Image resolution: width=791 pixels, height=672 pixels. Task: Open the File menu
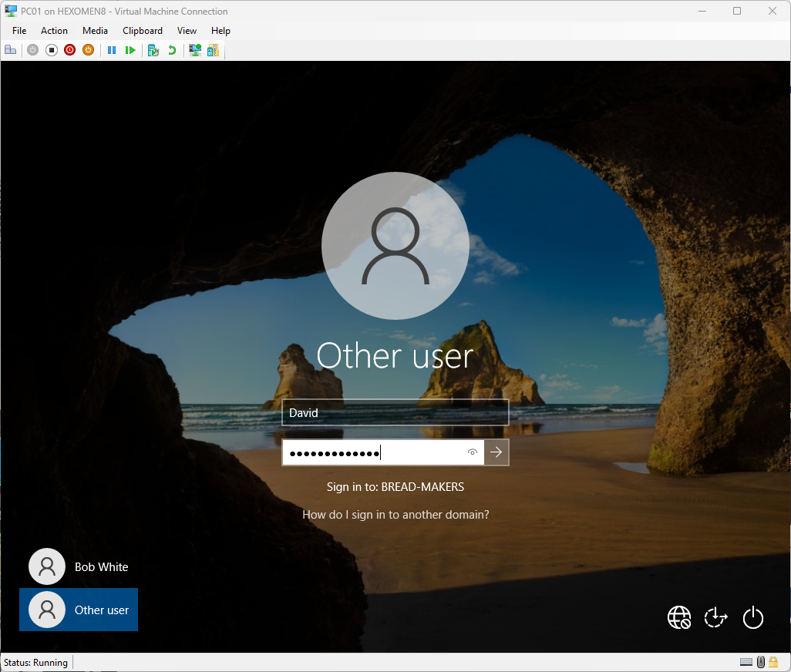click(x=19, y=31)
